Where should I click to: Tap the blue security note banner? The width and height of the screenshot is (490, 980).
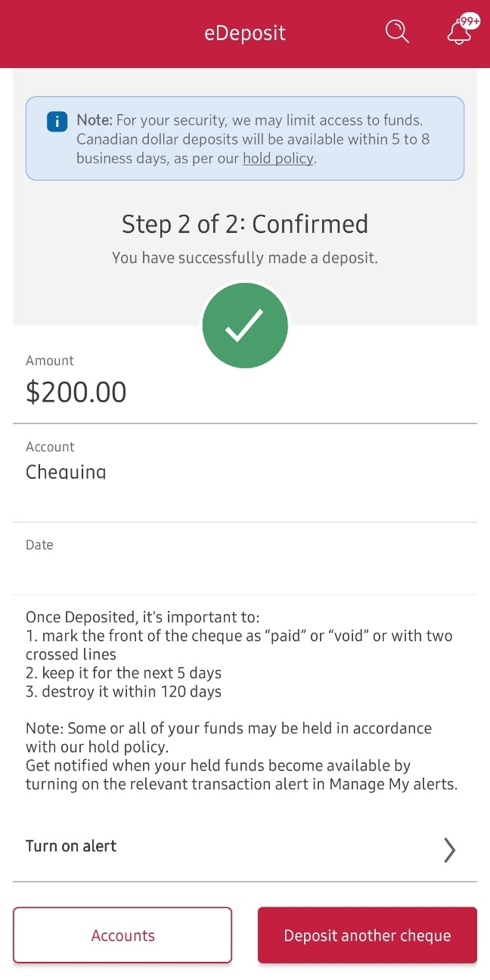coord(245,138)
